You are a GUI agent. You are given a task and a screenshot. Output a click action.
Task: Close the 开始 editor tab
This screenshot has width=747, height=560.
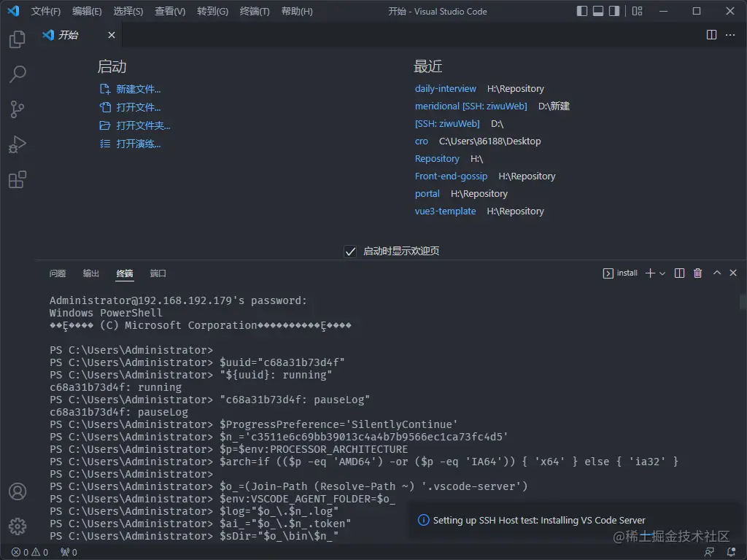click(x=112, y=35)
